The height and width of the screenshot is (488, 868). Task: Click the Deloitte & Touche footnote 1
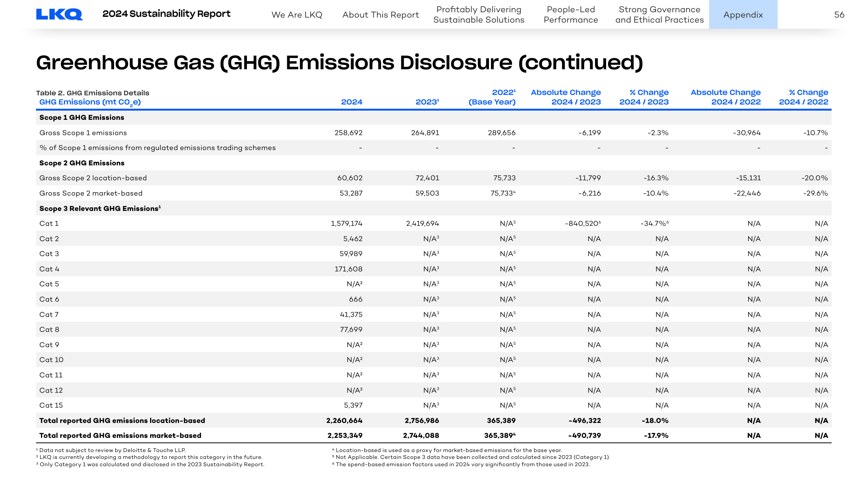(x=111, y=450)
